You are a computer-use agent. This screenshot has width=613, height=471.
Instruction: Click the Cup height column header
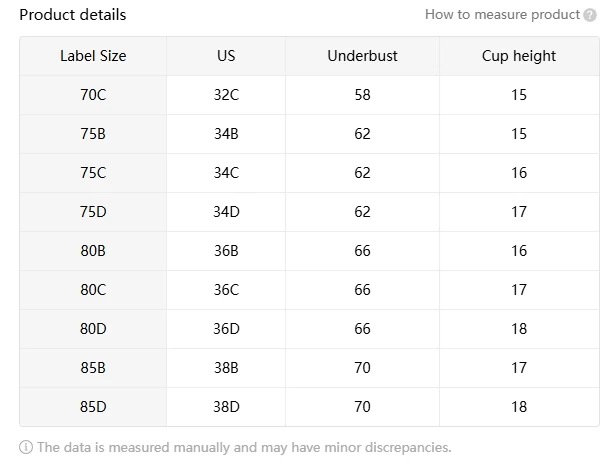point(518,56)
